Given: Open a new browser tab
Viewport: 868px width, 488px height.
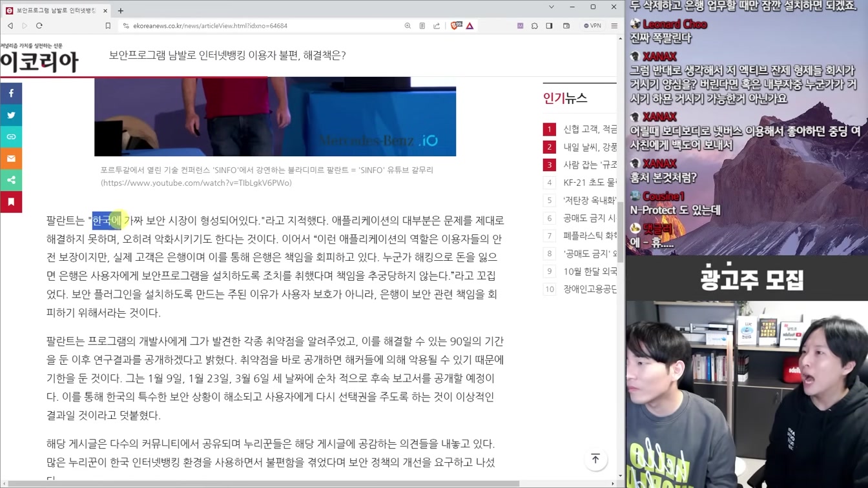Looking at the screenshot, I should 121,10.
